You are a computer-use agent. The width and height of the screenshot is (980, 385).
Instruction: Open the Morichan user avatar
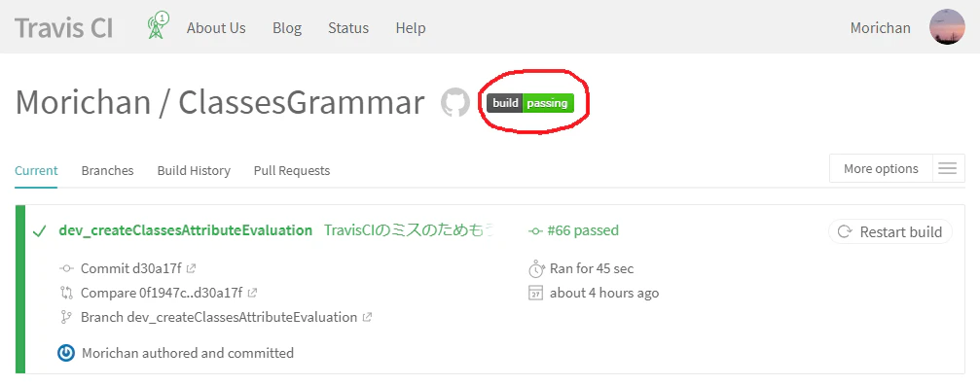click(x=947, y=27)
